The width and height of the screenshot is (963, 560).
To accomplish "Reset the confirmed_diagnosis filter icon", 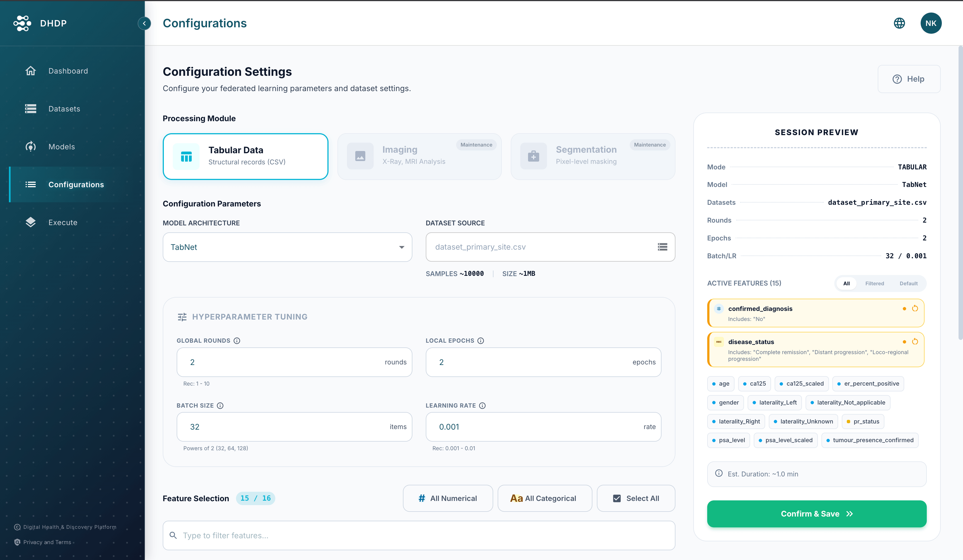I will pyautogui.click(x=915, y=309).
